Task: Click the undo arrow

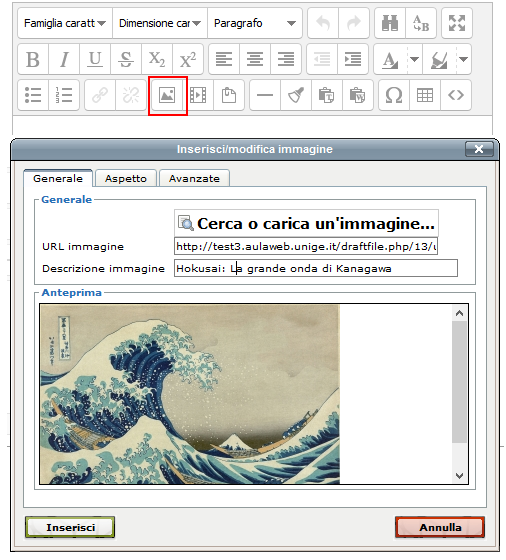Action: click(x=323, y=23)
